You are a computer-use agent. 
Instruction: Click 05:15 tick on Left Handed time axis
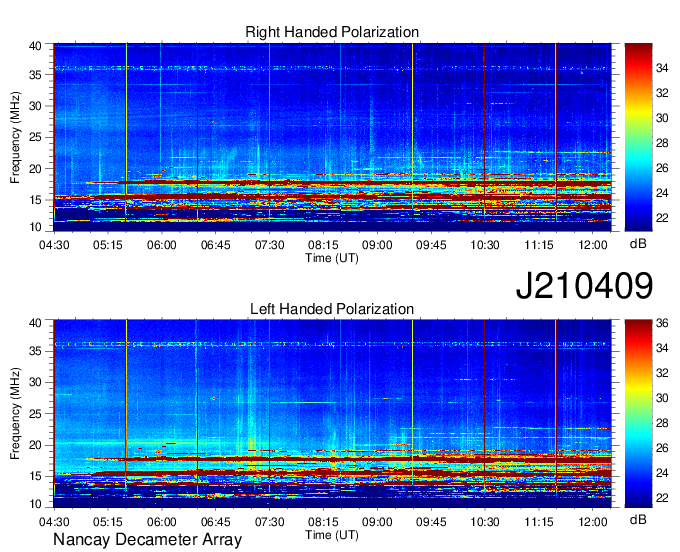[108, 522]
